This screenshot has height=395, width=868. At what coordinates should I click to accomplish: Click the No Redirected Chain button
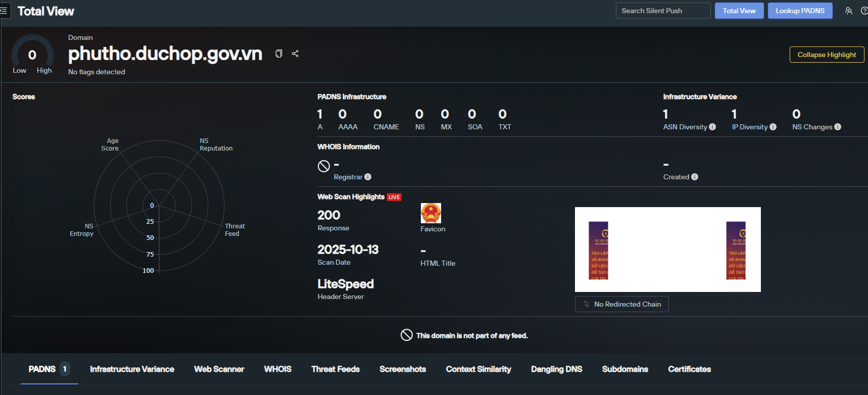[621, 304]
